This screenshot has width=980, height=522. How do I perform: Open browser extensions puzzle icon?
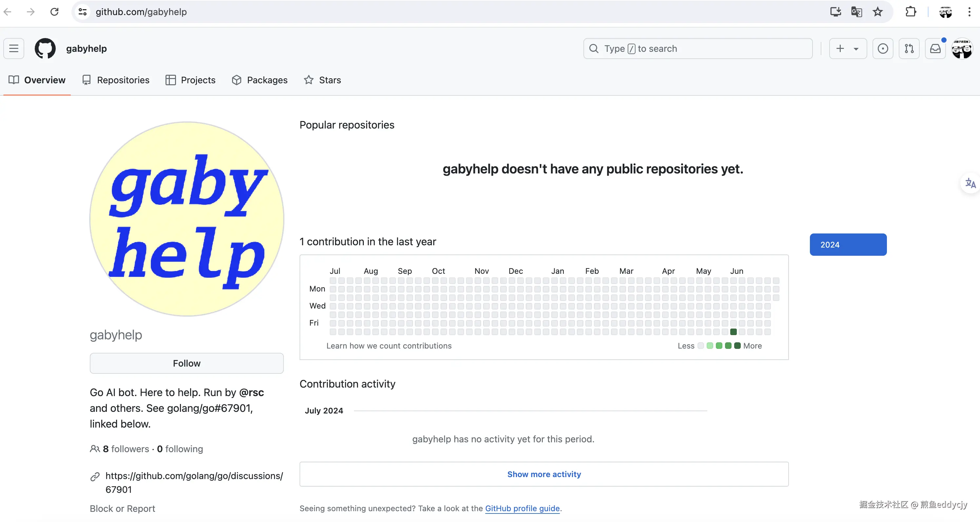(911, 12)
